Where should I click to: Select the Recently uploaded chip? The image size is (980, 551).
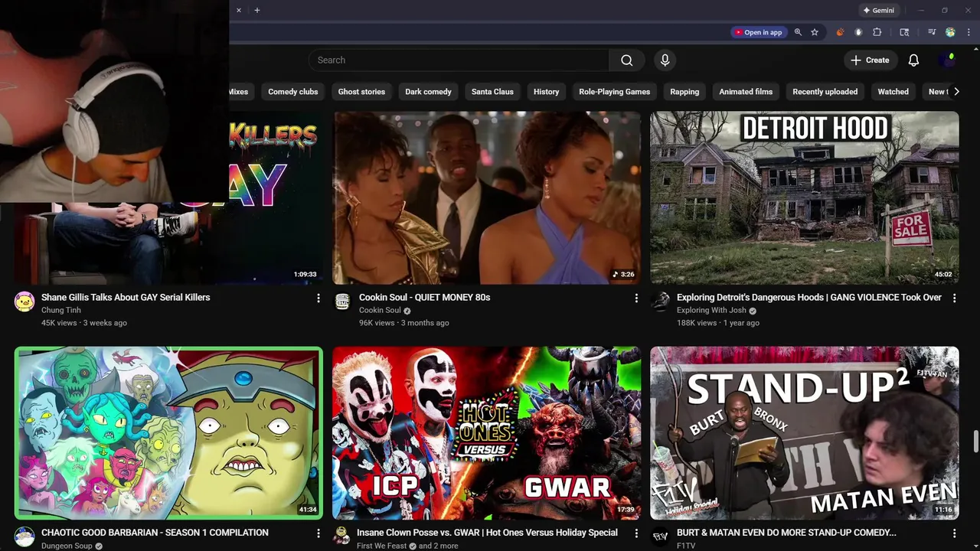[x=825, y=92]
